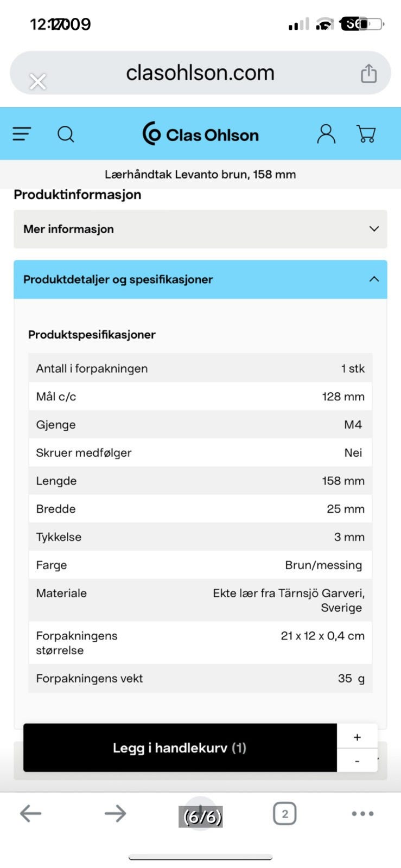401x868 pixels.
Task: Tap the share icon in address bar
Action: pyautogui.click(x=369, y=73)
